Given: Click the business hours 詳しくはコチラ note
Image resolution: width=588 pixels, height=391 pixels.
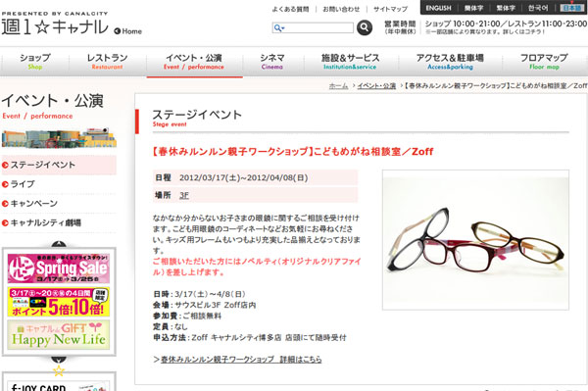Looking at the screenshot, I should [485, 32].
